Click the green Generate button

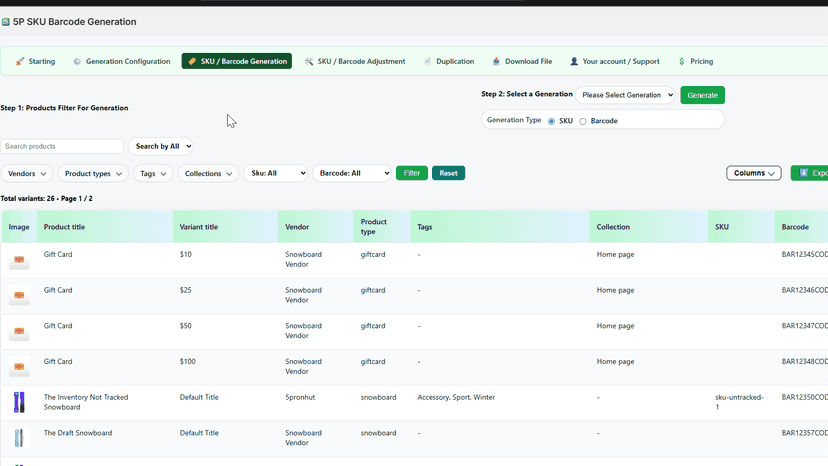pos(702,95)
